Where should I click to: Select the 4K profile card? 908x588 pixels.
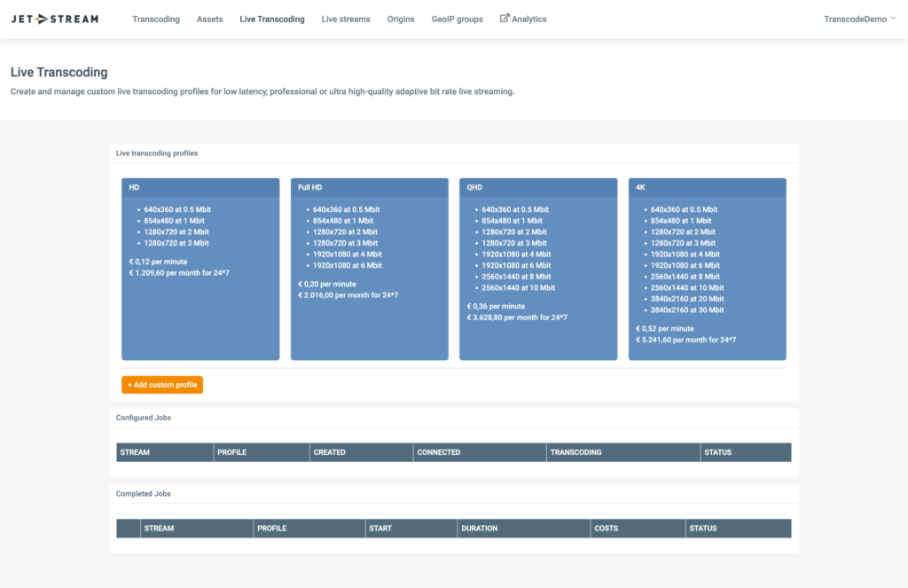click(x=707, y=266)
